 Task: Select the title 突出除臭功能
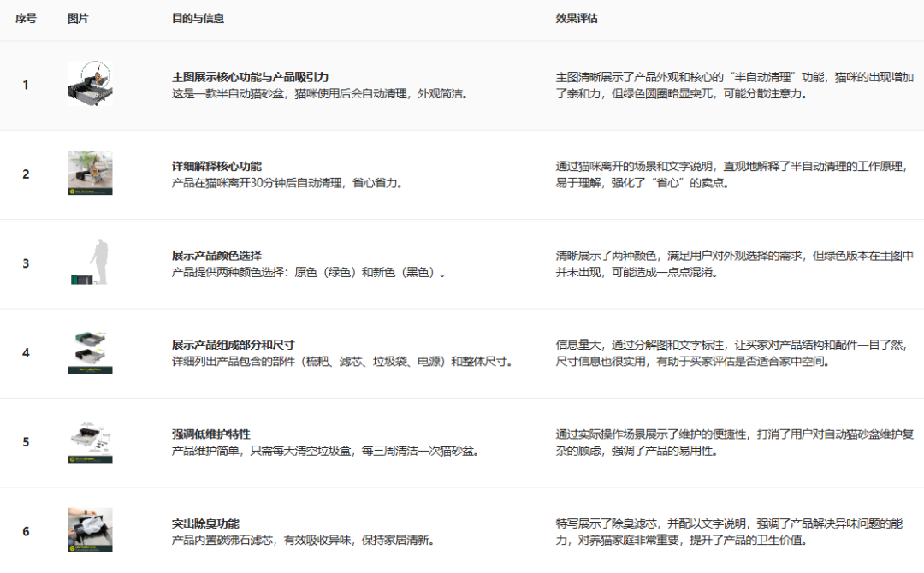[x=205, y=523]
